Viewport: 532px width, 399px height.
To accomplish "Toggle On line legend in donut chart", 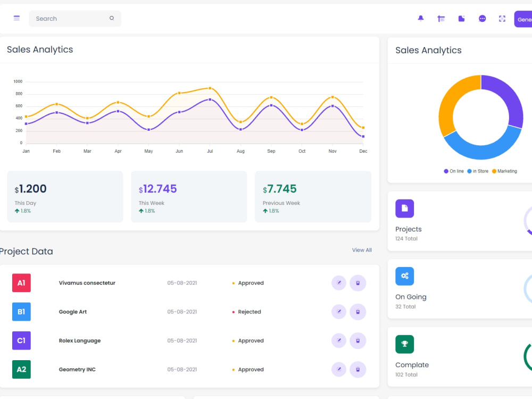I will (x=454, y=171).
